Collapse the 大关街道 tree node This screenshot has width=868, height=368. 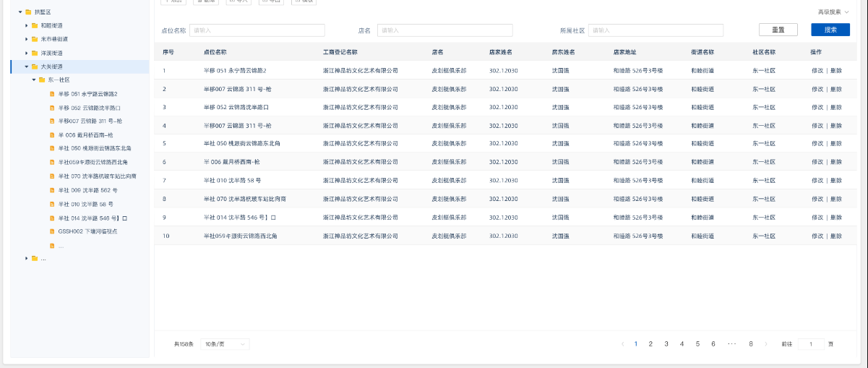point(27,67)
